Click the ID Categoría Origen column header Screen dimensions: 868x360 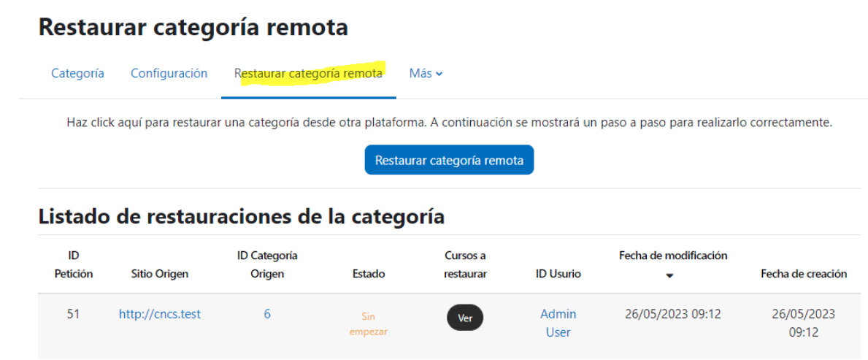[267, 264]
